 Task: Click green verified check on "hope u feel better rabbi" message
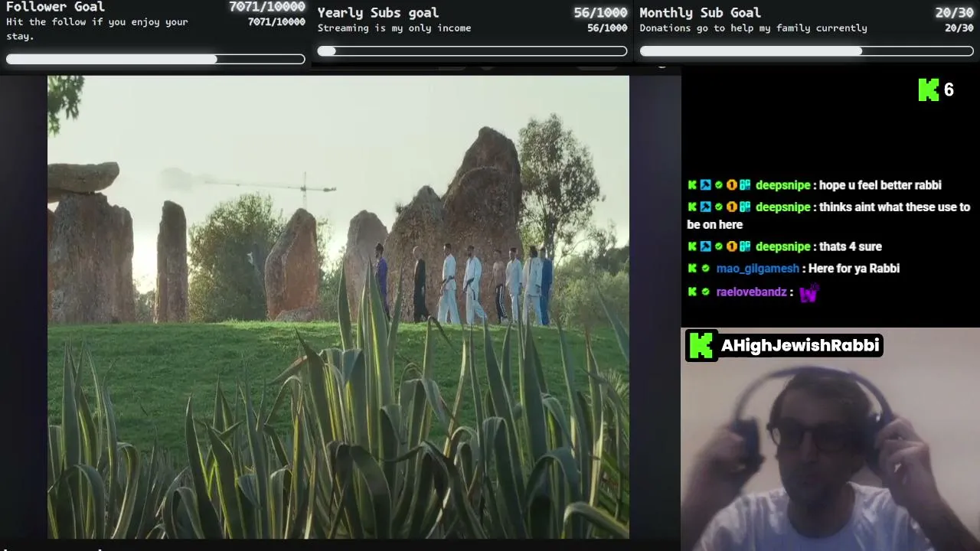(x=718, y=185)
